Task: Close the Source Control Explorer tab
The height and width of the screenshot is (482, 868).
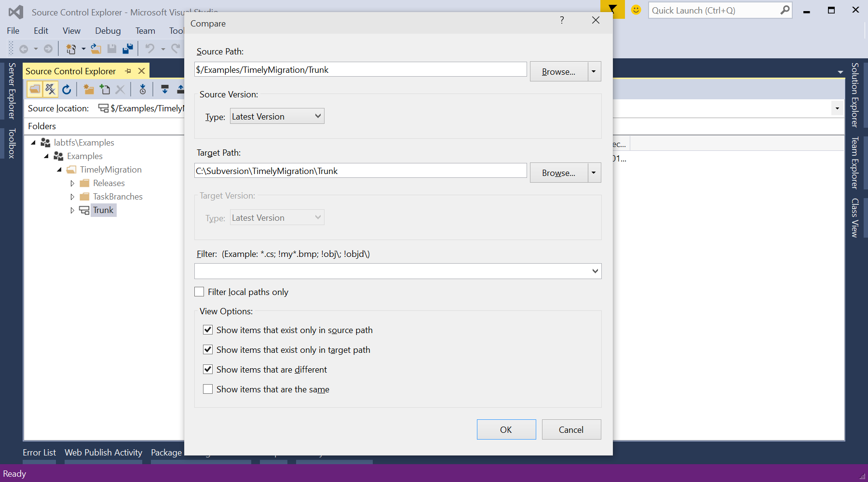Action: point(141,71)
